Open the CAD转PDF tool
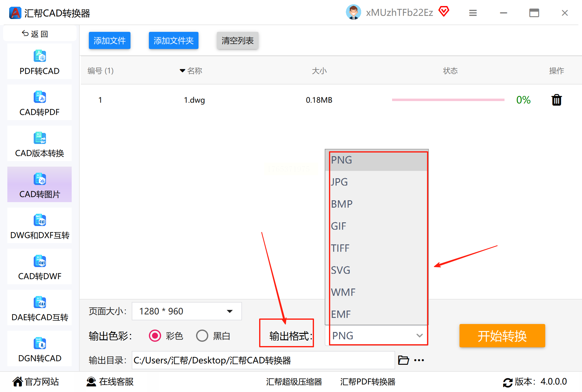Image resolution: width=582 pixels, height=392 pixels. pyautogui.click(x=40, y=103)
